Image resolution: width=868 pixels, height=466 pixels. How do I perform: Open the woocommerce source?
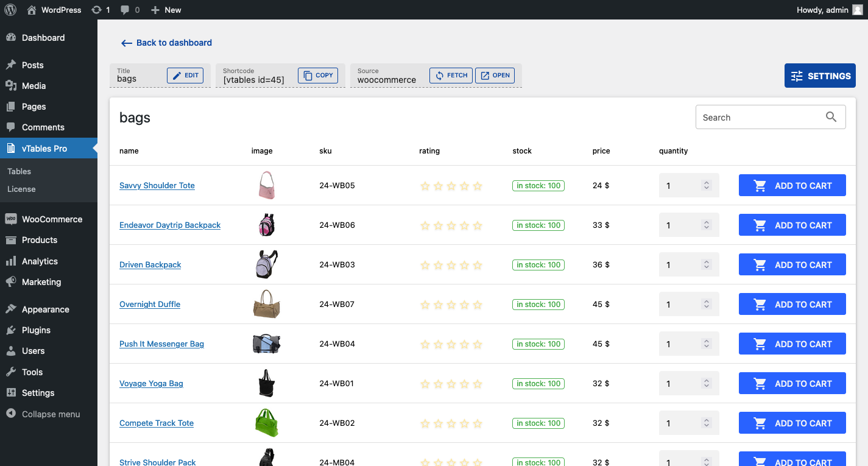(495, 76)
